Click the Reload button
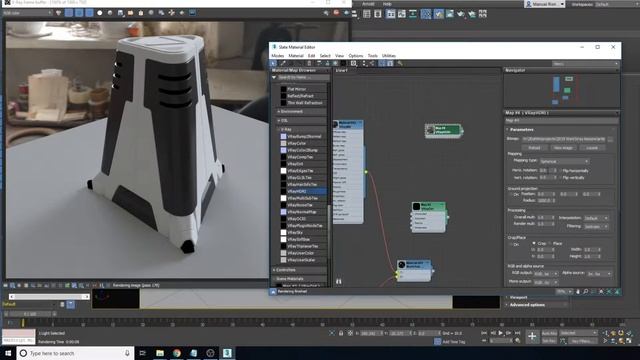The width and height of the screenshot is (640, 360). point(534,148)
